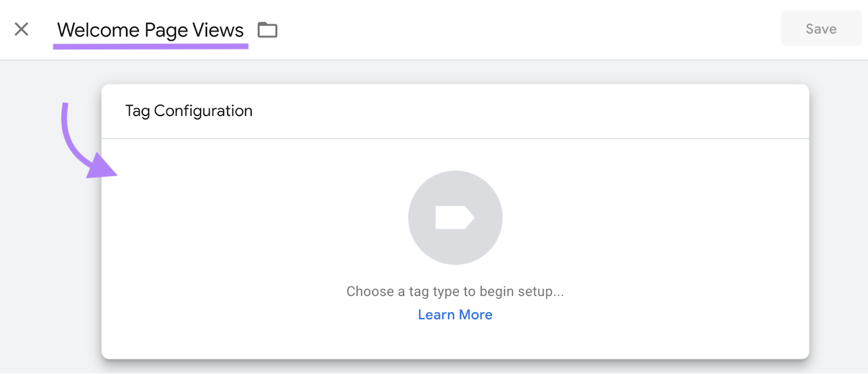The height and width of the screenshot is (374, 868).
Task: Save the Welcome Page Views tag
Action: 820,28
